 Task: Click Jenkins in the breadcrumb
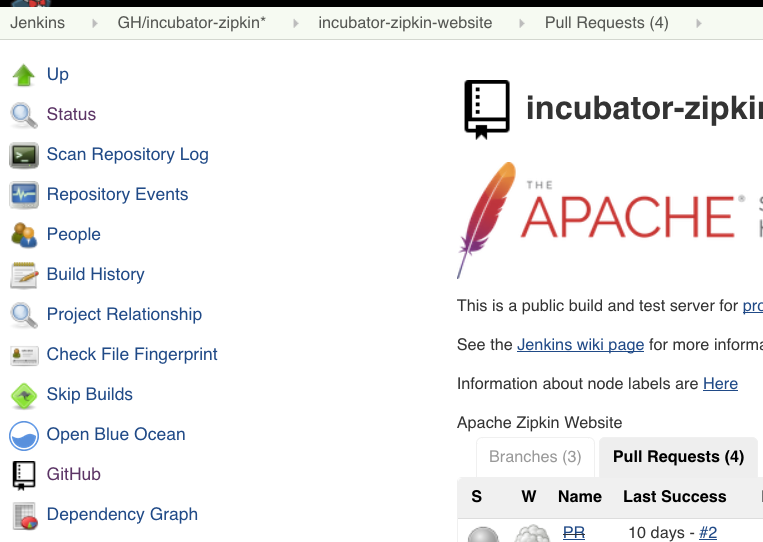[37, 23]
